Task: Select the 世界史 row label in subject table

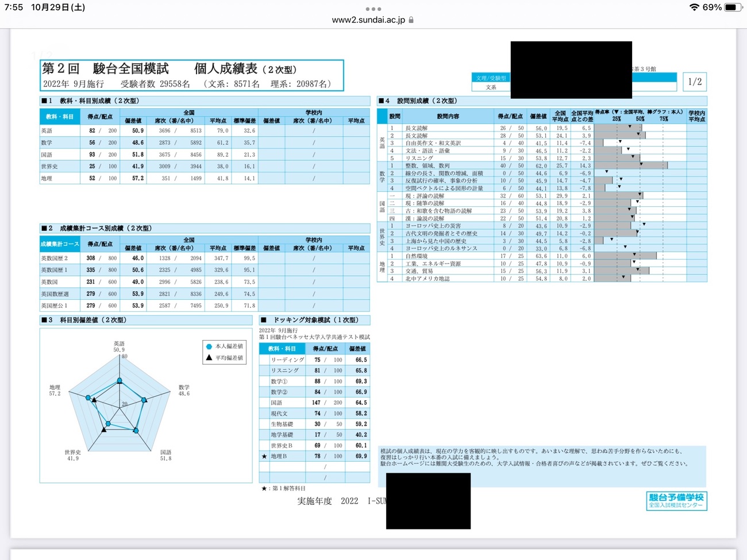Action: 49,167
